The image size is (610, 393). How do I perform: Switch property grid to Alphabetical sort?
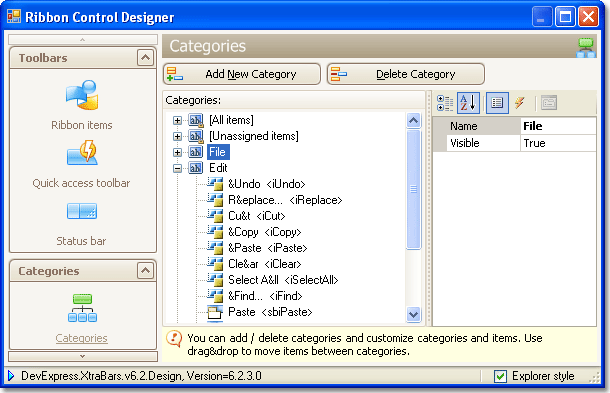(468, 103)
